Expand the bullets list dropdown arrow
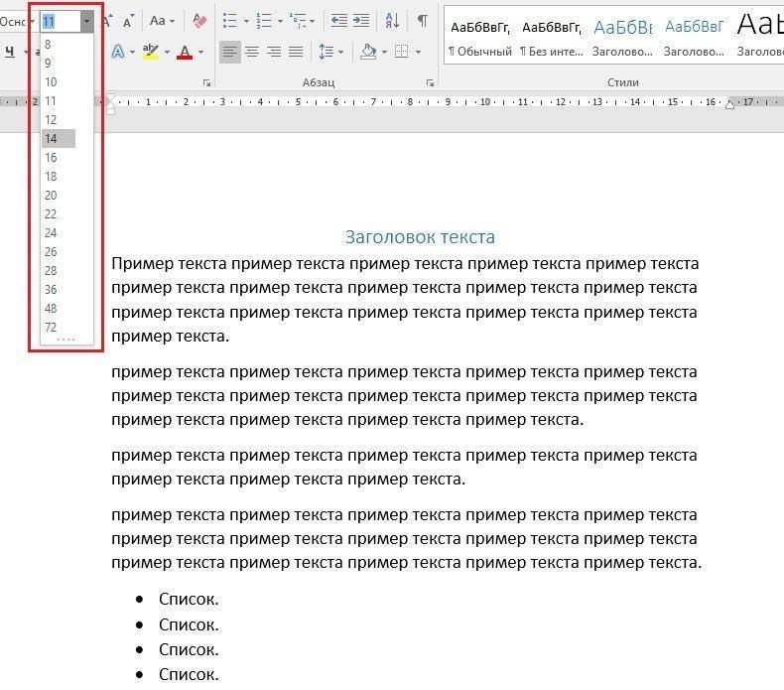Viewport: 784px width, 690px height. coord(246,21)
